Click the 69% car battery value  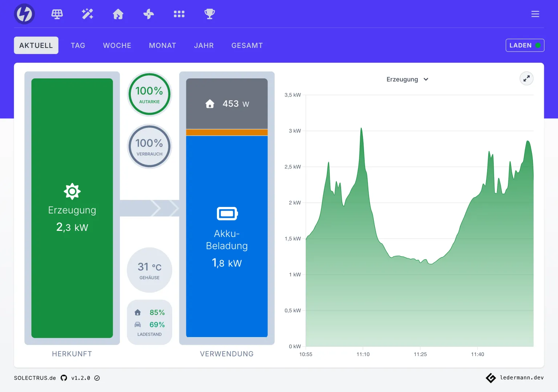(157, 324)
